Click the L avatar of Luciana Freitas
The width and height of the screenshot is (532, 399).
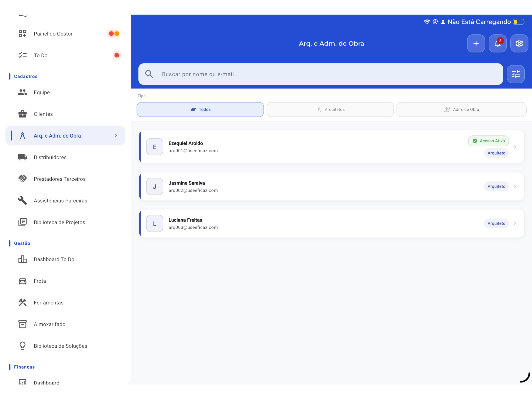point(155,224)
